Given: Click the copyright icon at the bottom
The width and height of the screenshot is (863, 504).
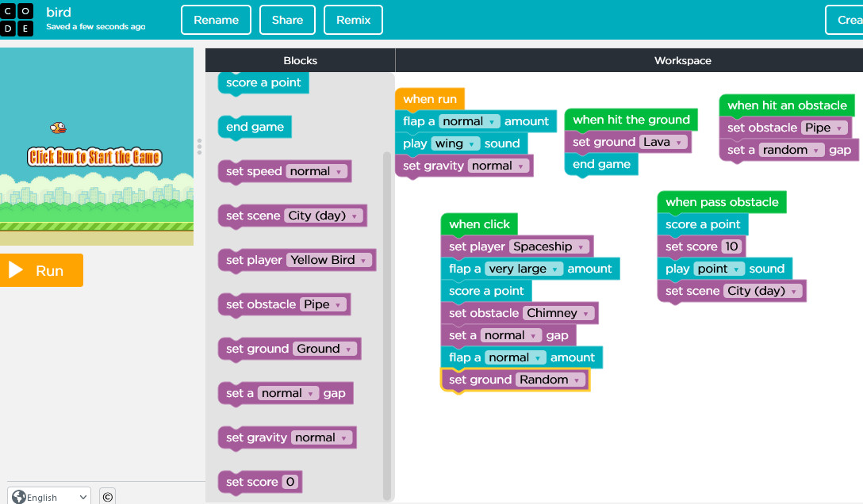Looking at the screenshot, I should click(108, 496).
